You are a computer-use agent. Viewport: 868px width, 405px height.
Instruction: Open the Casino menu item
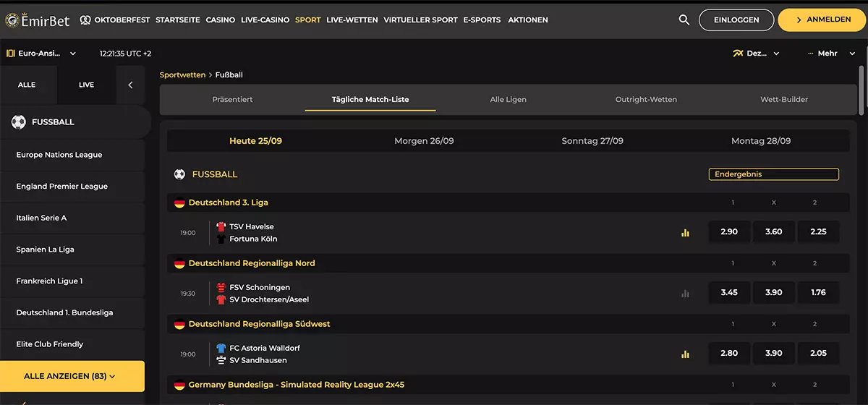pyautogui.click(x=220, y=20)
